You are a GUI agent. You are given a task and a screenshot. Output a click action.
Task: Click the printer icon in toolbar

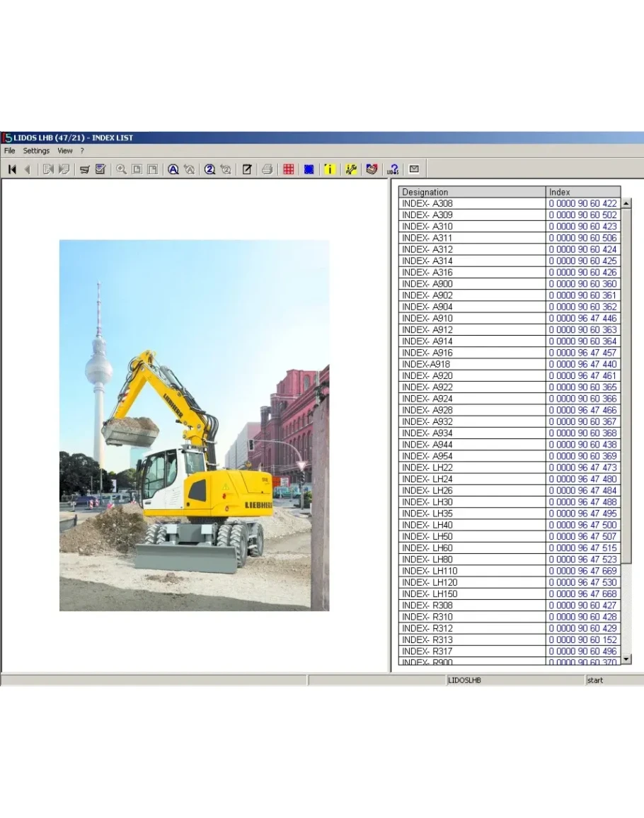(267, 169)
